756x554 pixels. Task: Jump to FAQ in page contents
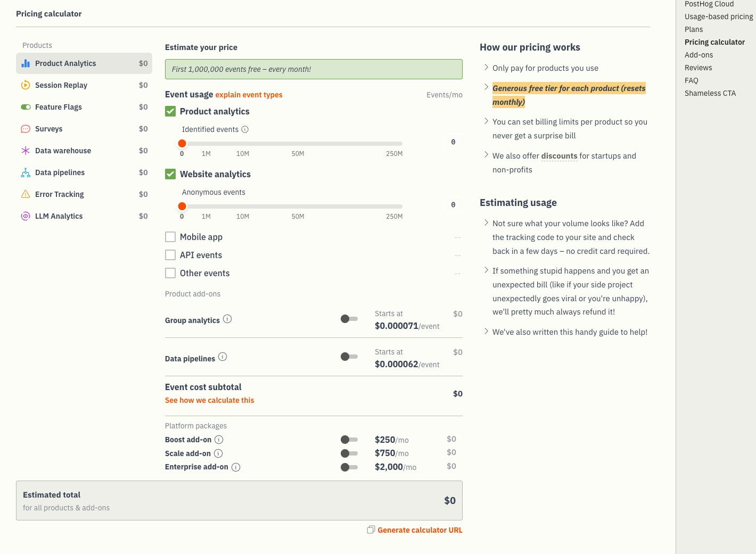[691, 80]
